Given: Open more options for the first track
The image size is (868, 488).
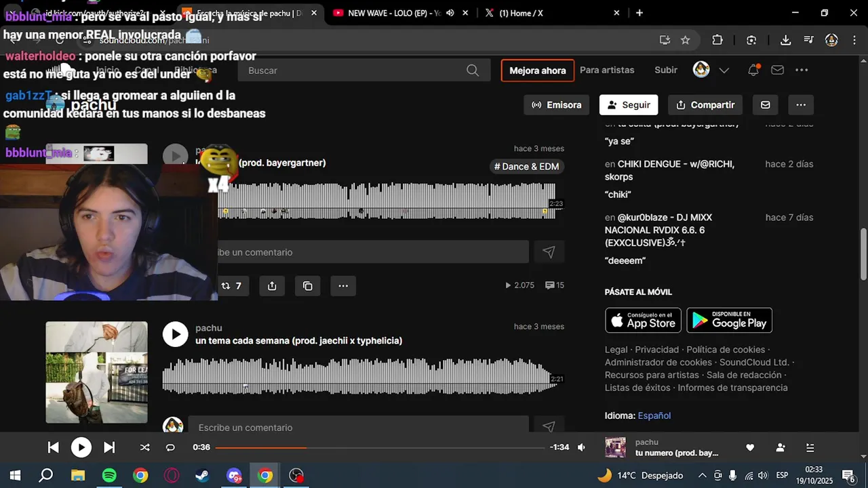Looking at the screenshot, I should 343,286.
